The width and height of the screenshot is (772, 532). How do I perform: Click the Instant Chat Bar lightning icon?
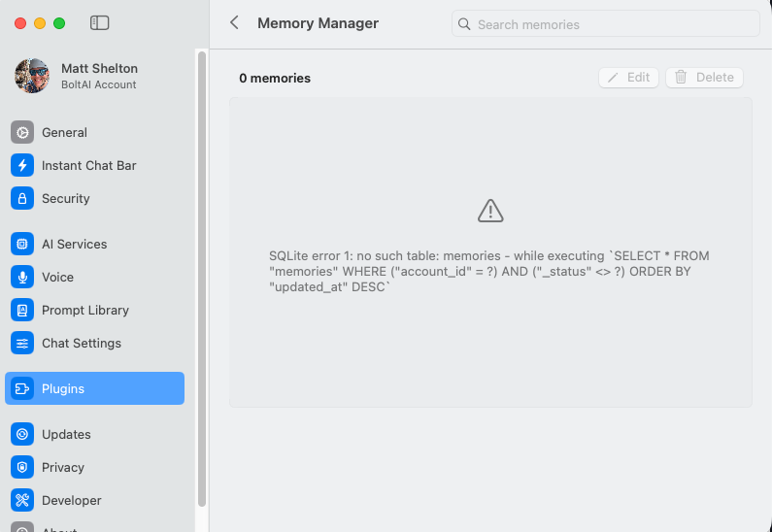[22, 165]
